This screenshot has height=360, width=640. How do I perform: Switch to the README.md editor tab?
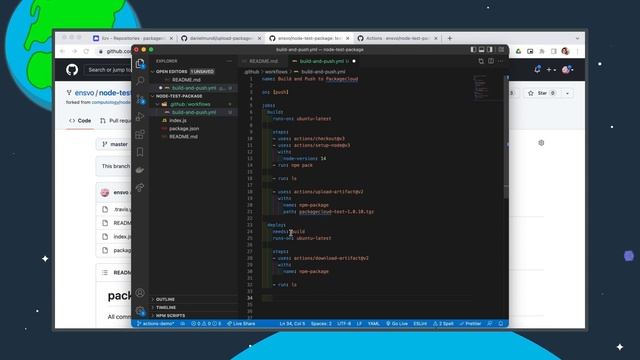[263, 61]
